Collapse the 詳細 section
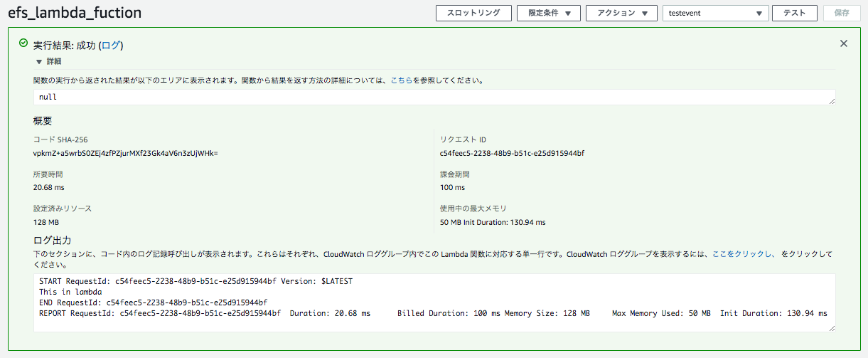868x358 pixels. point(48,62)
